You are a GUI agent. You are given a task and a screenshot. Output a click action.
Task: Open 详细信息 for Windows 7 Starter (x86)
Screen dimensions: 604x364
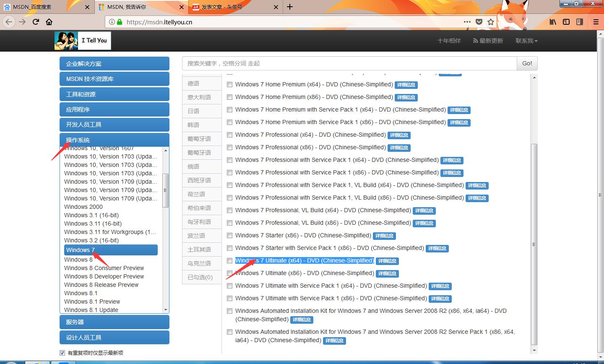(x=384, y=236)
